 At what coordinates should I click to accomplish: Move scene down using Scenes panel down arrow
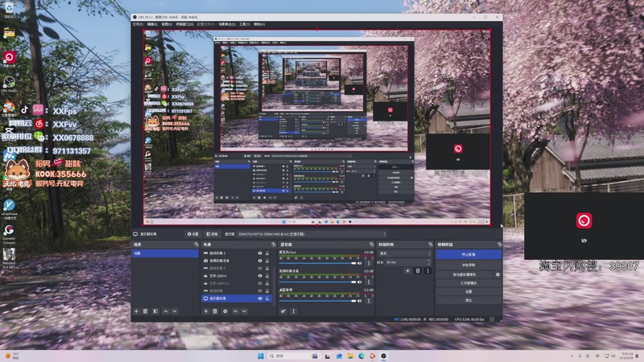click(x=175, y=311)
